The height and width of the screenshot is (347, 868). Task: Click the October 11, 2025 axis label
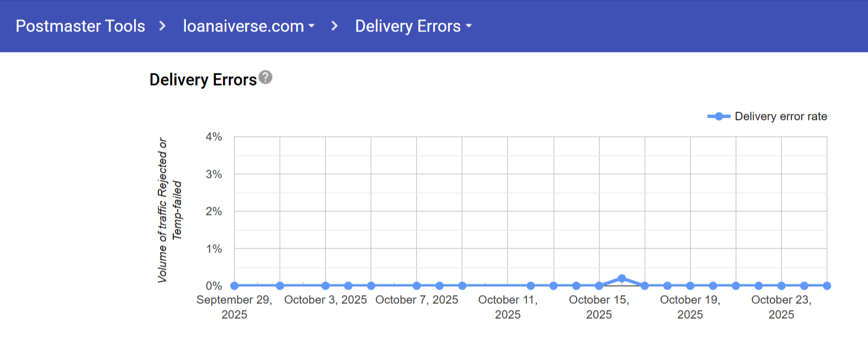[x=508, y=307]
